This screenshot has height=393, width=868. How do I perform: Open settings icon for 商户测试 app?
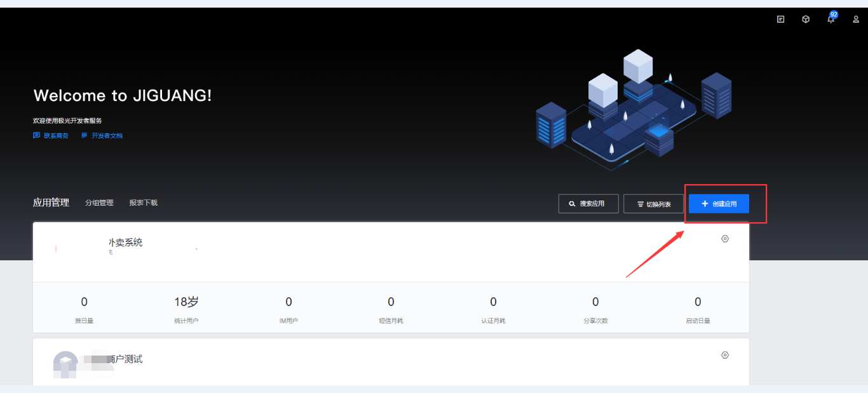725,355
